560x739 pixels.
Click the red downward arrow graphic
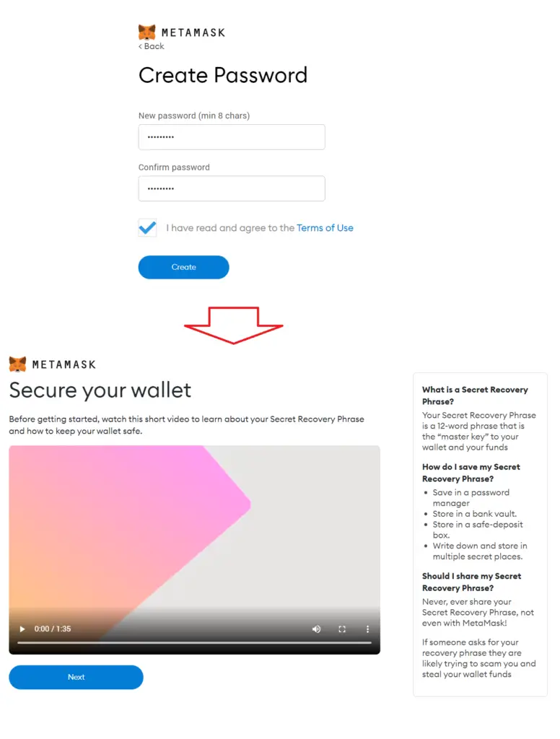click(x=233, y=325)
